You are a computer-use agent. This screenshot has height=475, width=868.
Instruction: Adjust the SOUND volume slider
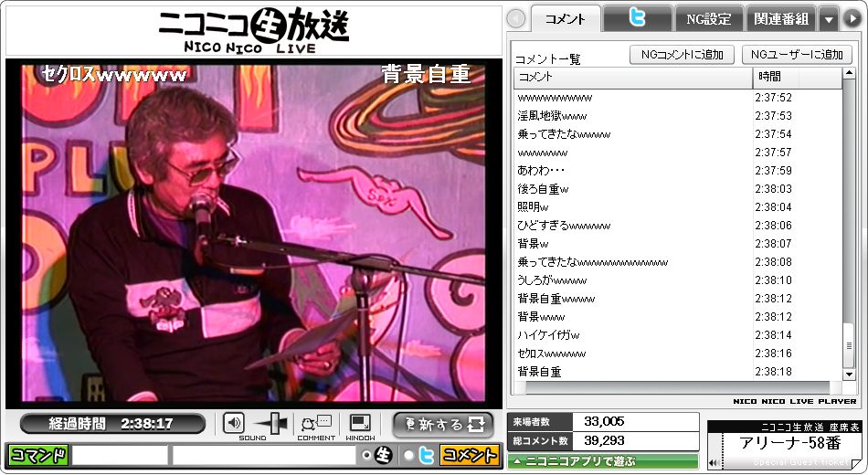(274, 424)
